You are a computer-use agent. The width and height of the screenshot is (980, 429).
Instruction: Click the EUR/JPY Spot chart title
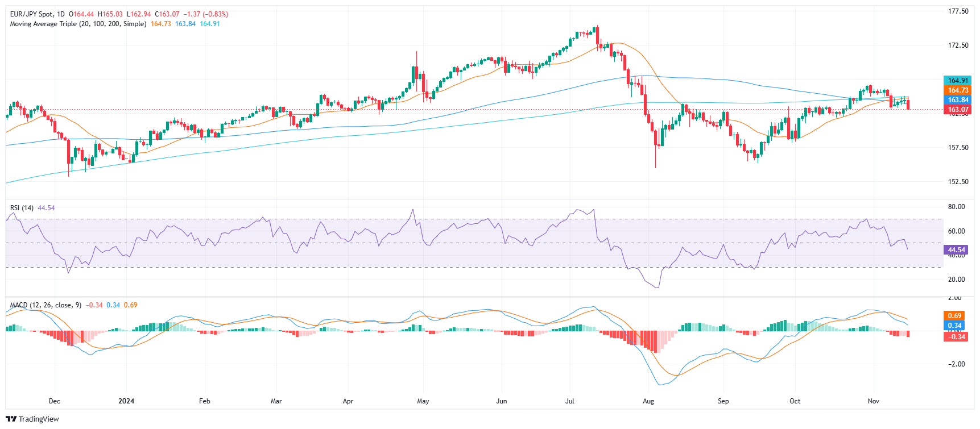pyautogui.click(x=38, y=14)
